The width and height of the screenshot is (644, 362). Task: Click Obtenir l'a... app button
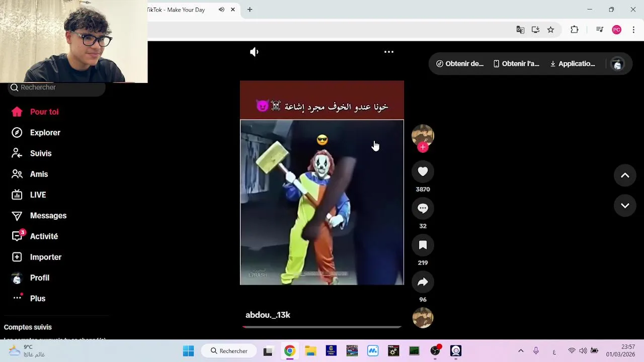(x=516, y=64)
